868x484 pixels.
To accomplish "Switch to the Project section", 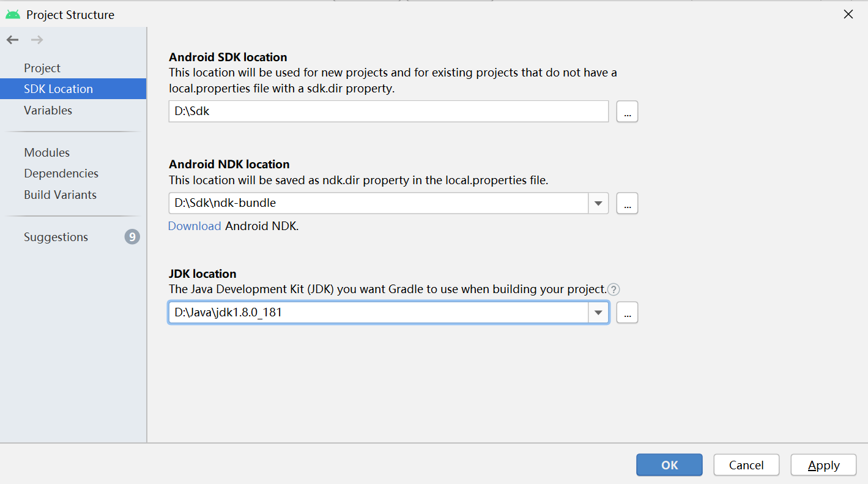I will coord(42,67).
